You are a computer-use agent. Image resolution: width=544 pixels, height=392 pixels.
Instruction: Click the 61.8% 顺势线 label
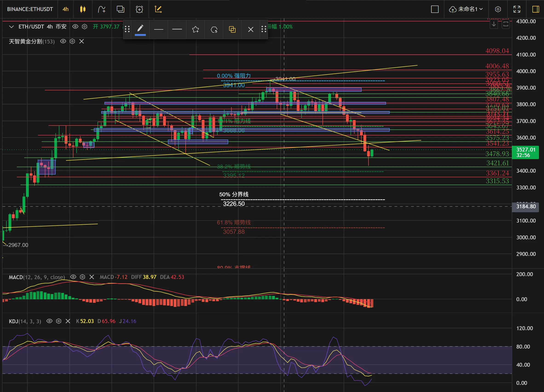pyautogui.click(x=234, y=223)
